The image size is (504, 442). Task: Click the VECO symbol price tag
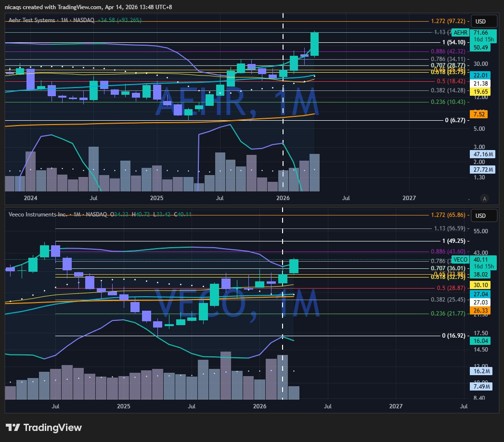(x=460, y=260)
